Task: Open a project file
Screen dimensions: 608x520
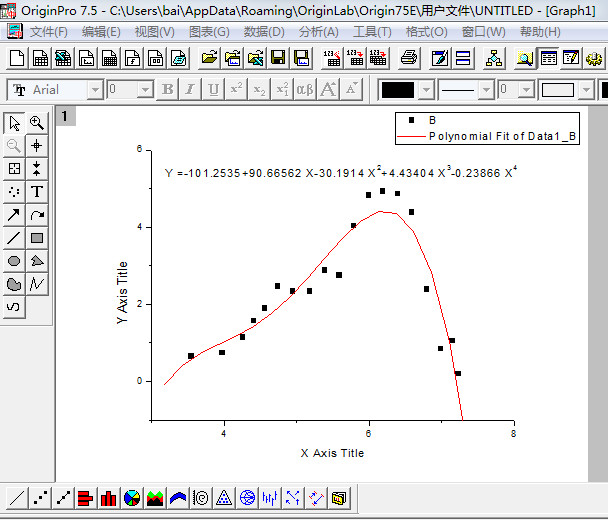Action: pyautogui.click(x=209, y=59)
